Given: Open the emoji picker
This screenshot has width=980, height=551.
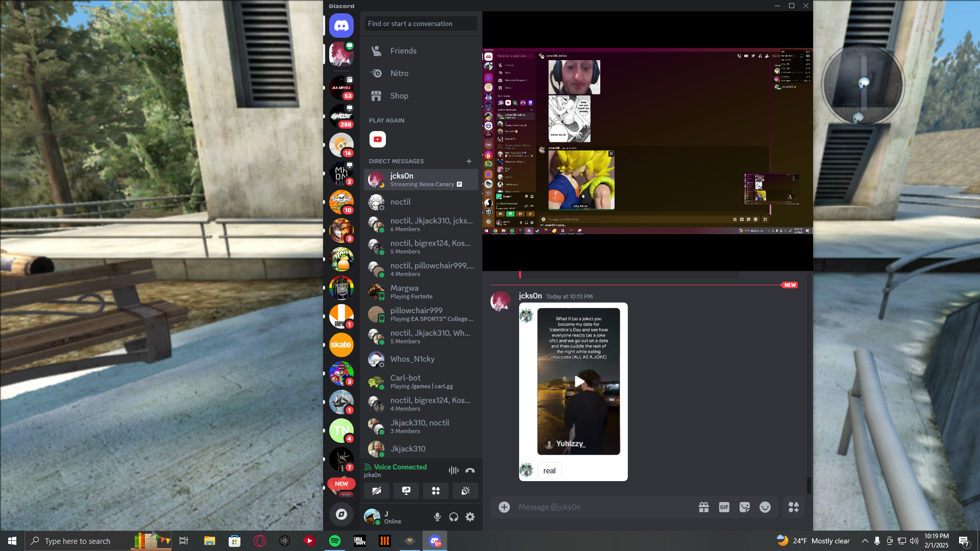Looking at the screenshot, I should click(765, 507).
